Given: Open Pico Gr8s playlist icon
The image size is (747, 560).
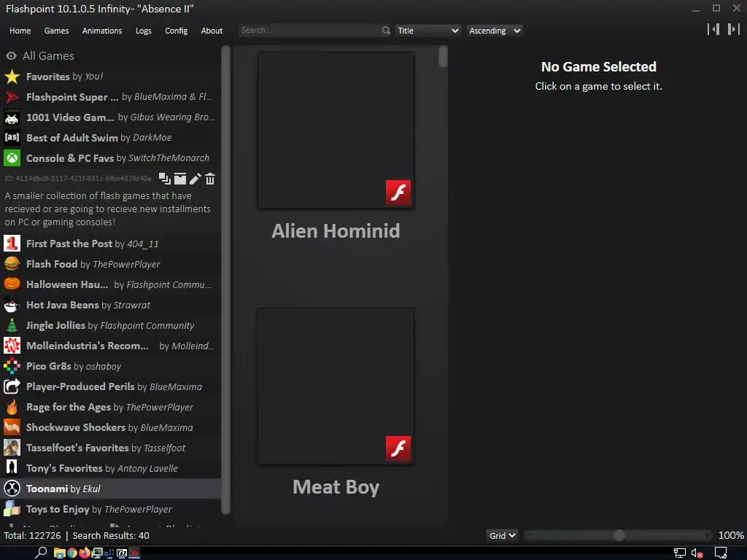Looking at the screenshot, I should [x=12, y=366].
